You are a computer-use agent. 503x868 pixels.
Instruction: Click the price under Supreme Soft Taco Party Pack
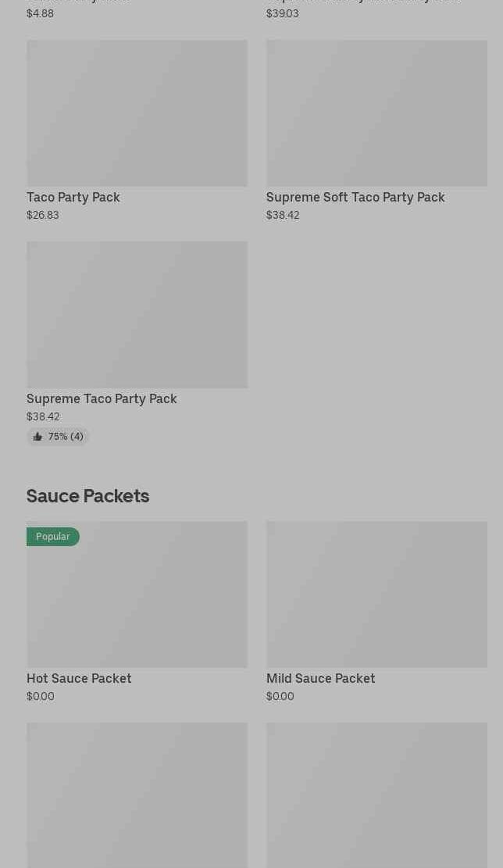click(x=283, y=216)
